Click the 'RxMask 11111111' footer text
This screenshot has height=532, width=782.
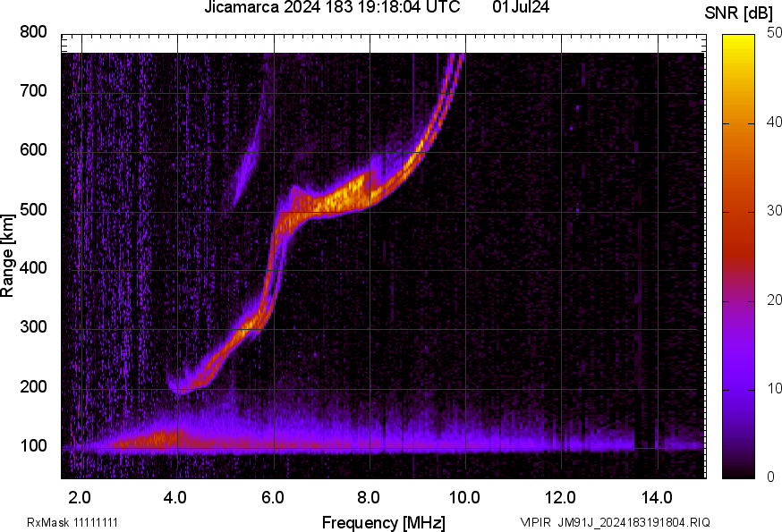pos(72,522)
